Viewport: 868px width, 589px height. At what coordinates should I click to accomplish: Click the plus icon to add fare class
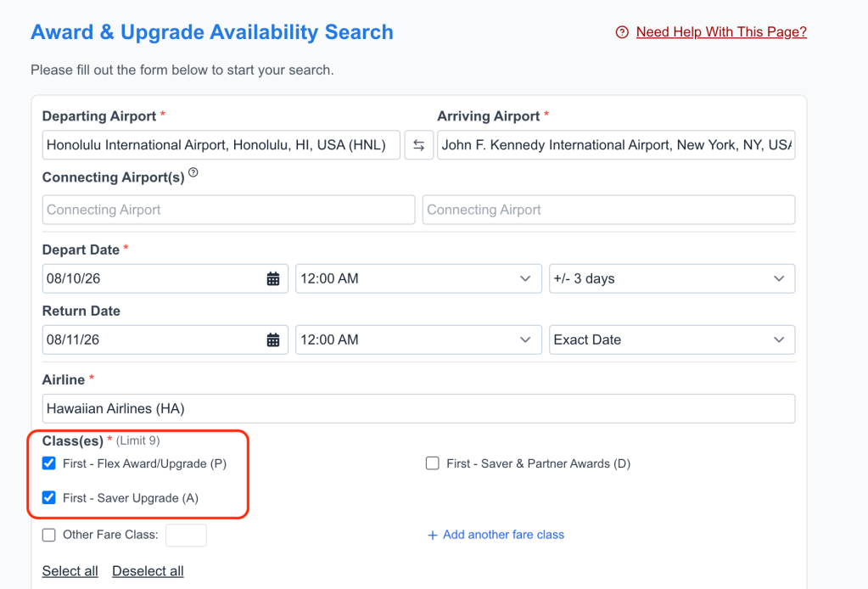click(x=432, y=536)
